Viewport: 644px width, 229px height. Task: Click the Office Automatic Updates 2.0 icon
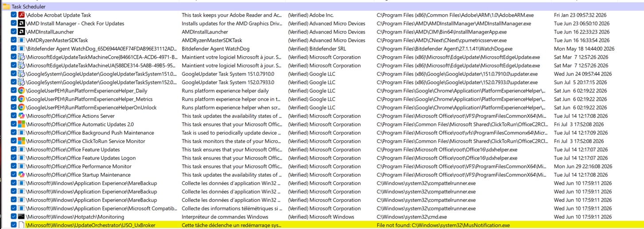click(21, 124)
